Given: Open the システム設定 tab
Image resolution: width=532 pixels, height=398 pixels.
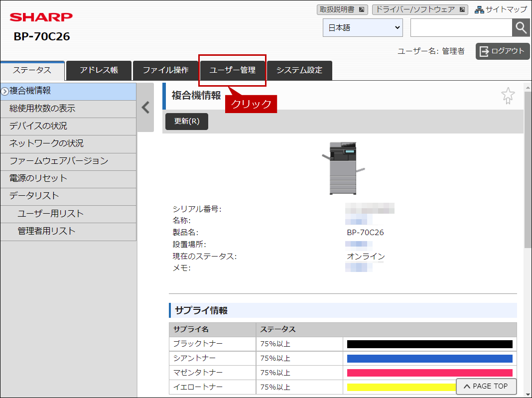Looking at the screenshot, I should 299,70.
